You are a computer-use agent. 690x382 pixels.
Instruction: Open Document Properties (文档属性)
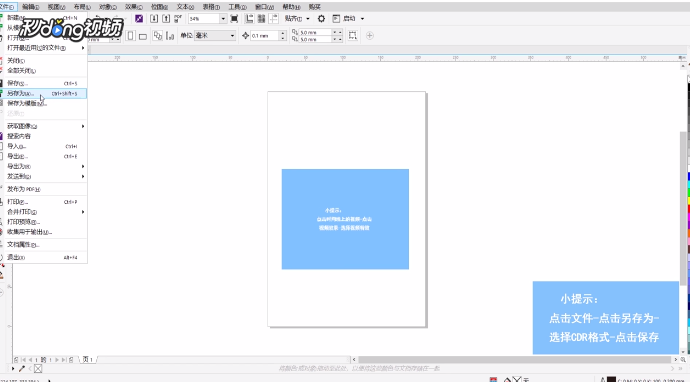[x=43, y=245]
